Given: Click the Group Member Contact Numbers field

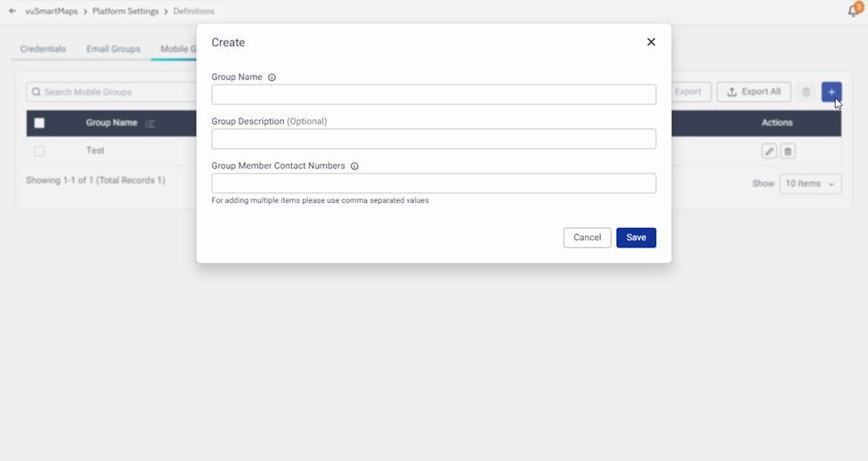Looking at the screenshot, I should pos(434,183).
